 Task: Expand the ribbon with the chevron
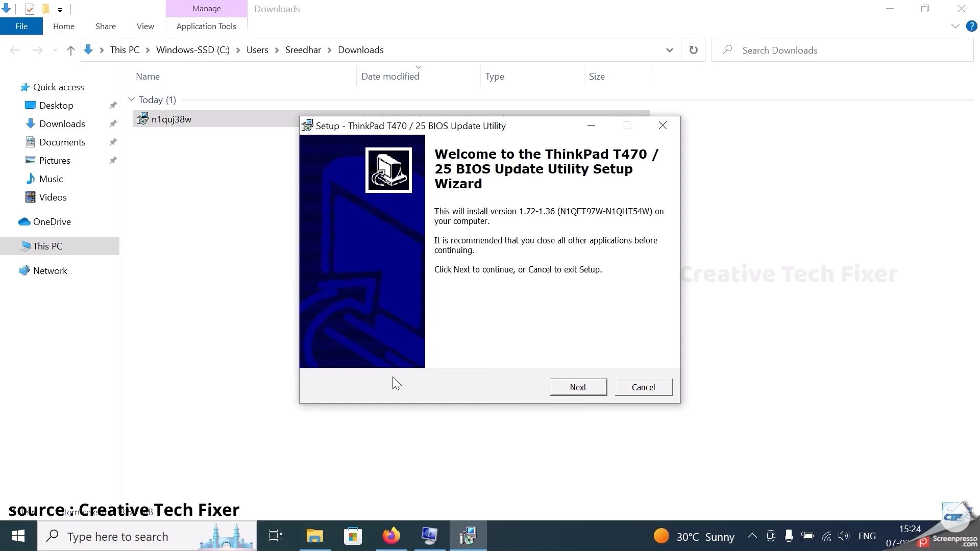coord(955,26)
